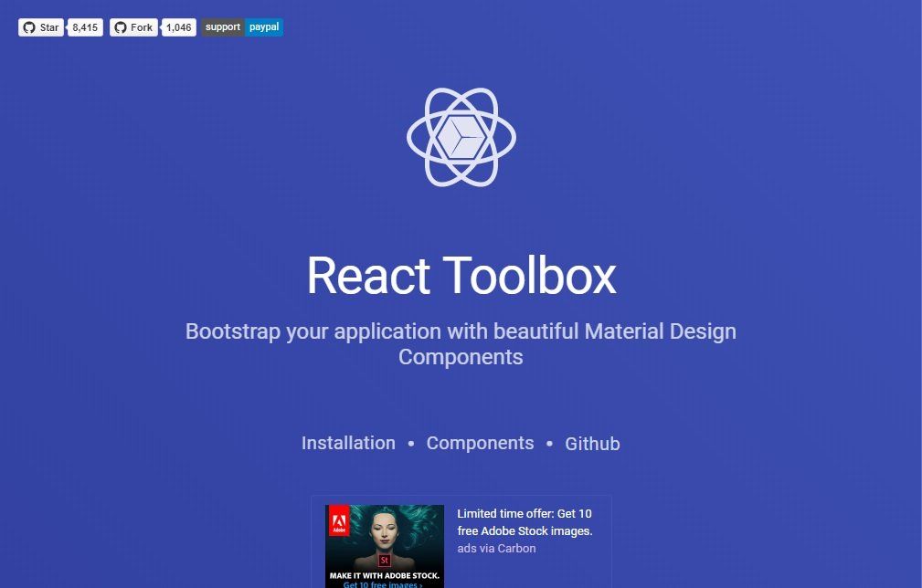
Task: Select the GitHub octocat icon beside Star
Action: tap(28, 26)
